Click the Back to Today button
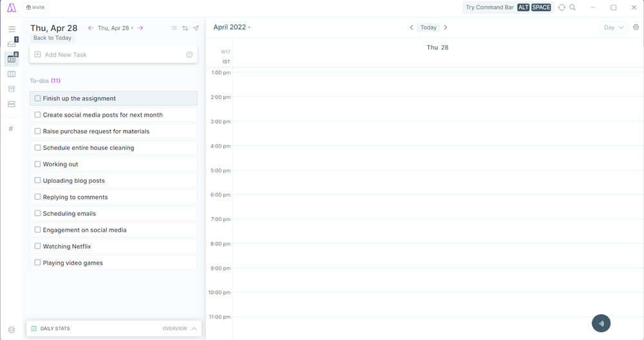The height and width of the screenshot is (340, 644). point(52,38)
